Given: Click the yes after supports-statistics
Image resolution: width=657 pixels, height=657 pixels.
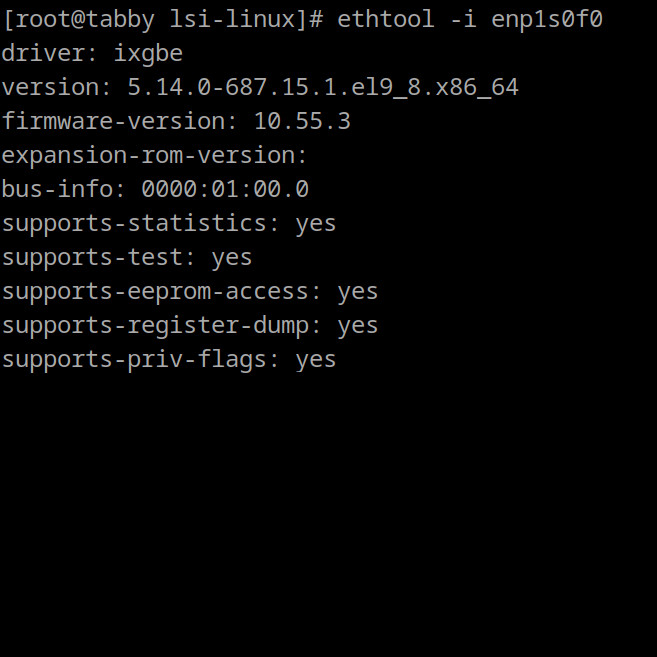Looking at the screenshot, I should pyautogui.click(x=316, y=225).
